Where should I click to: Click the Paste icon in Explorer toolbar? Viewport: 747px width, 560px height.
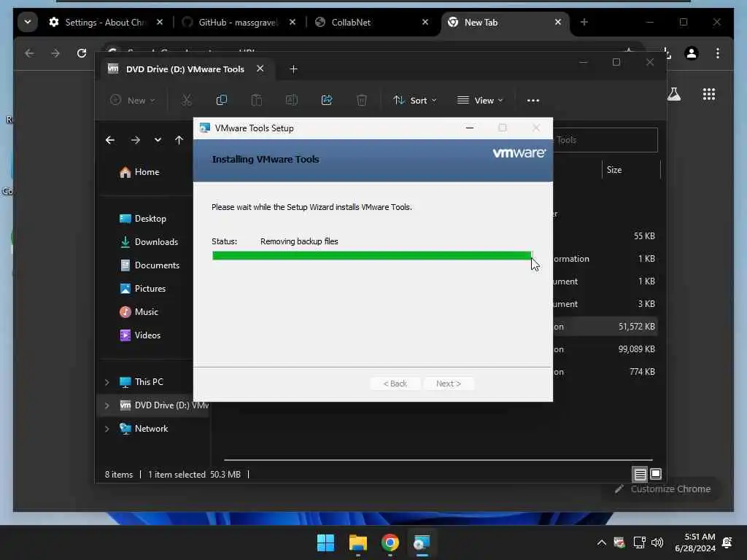(256, 100)
